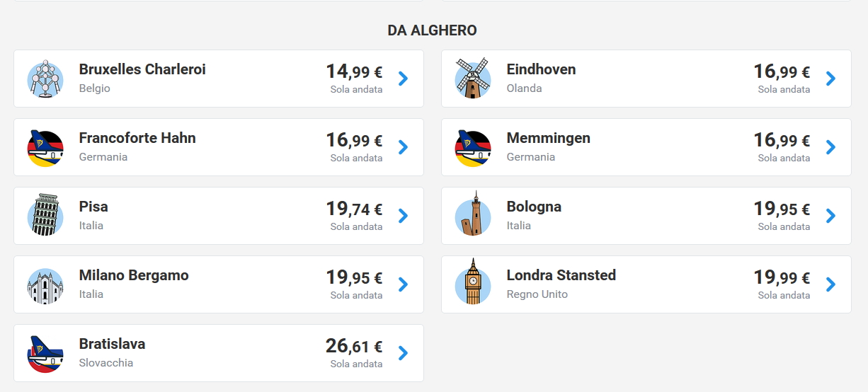Click the 26,61 € Bratislava fare
The width and height of the screenshot is (868, 392).
tap(354, 346)
